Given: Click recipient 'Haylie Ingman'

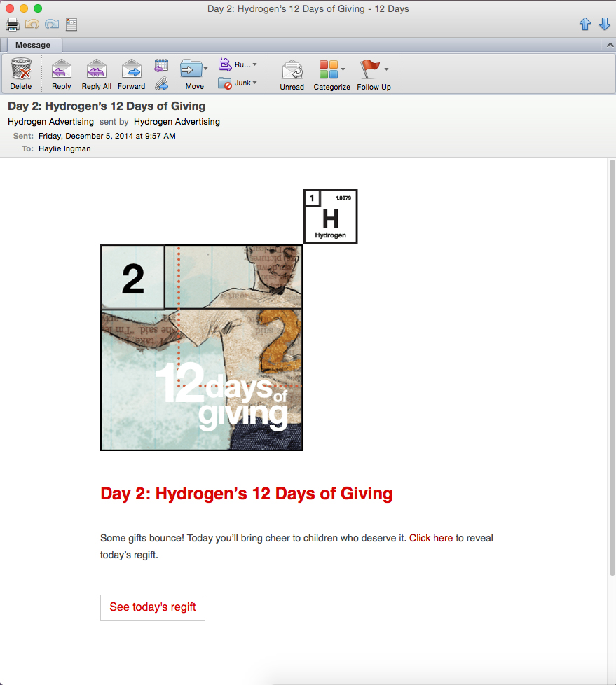Looking at the screenshot, I should coord(64,148).
